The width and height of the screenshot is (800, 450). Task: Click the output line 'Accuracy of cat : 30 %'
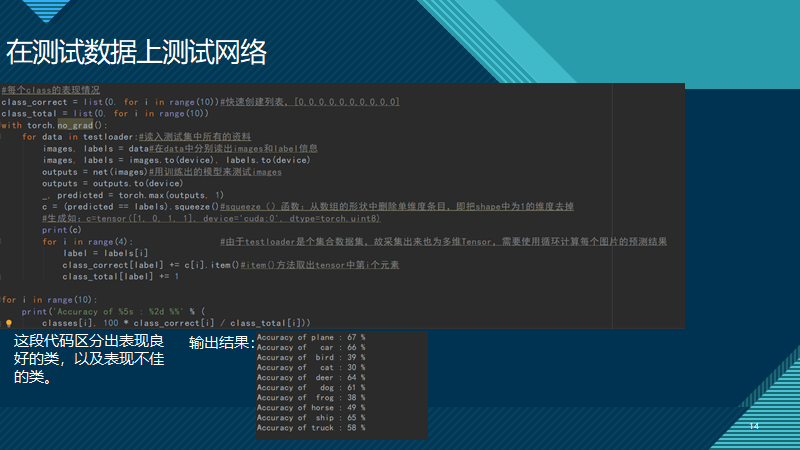pyautogui.click(x=311, y=367)
